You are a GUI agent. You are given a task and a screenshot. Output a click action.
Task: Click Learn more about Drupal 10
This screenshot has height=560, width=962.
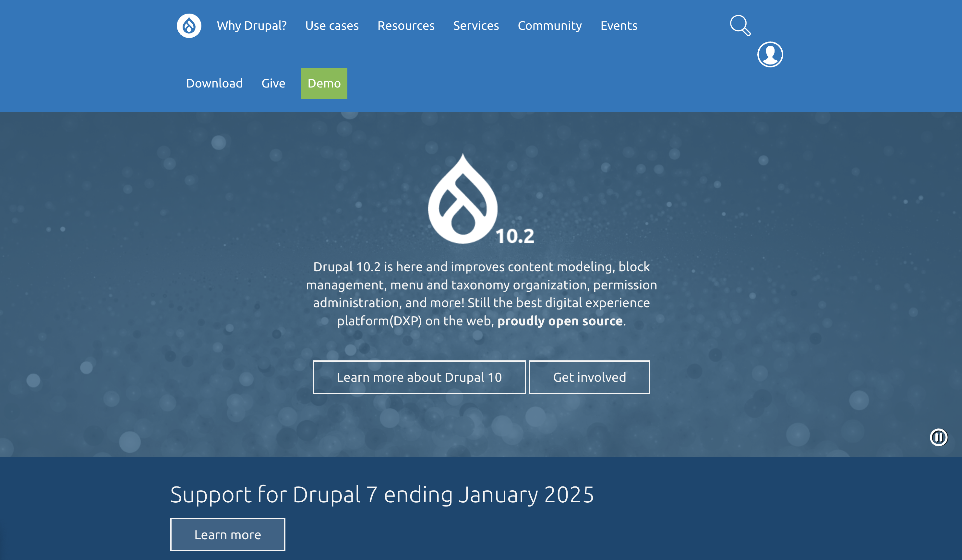point(420,377)
